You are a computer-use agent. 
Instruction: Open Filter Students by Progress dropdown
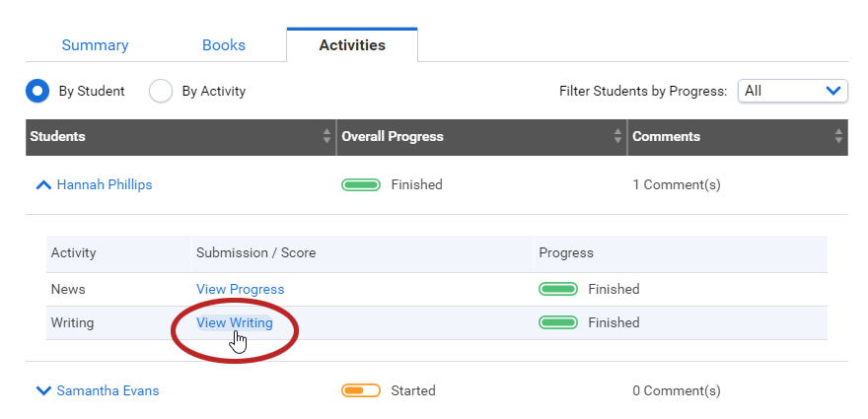coord(793,91)
